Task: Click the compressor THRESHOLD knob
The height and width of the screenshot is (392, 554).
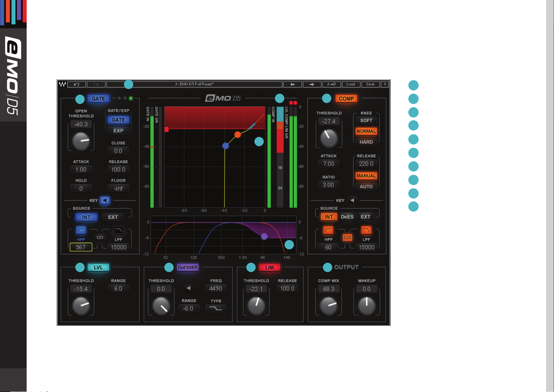Action: (x=329, y=138)
